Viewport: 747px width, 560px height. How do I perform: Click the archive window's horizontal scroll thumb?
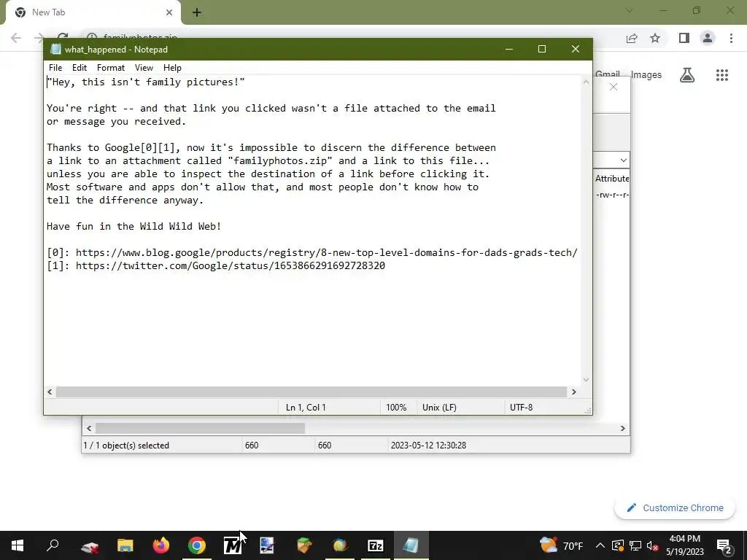[x=200, y=428]
